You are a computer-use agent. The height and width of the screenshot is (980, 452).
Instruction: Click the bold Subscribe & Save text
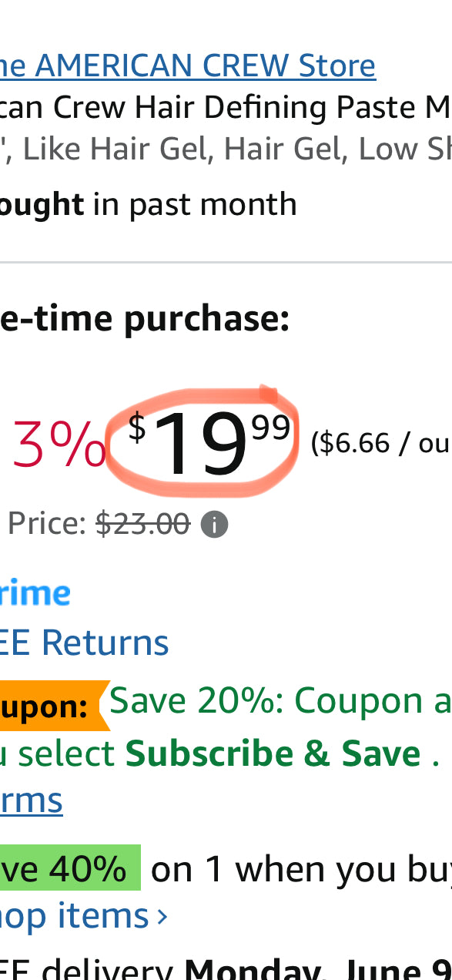click(x=273, y=753)
